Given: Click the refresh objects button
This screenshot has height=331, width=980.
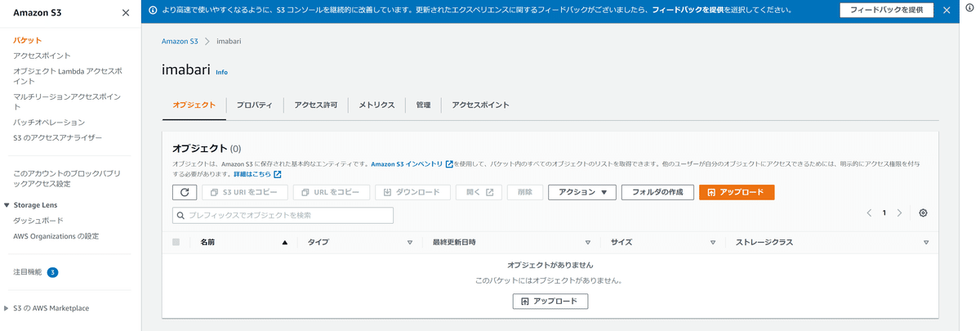Looking at the screenshot, I should tap(185, 192).
